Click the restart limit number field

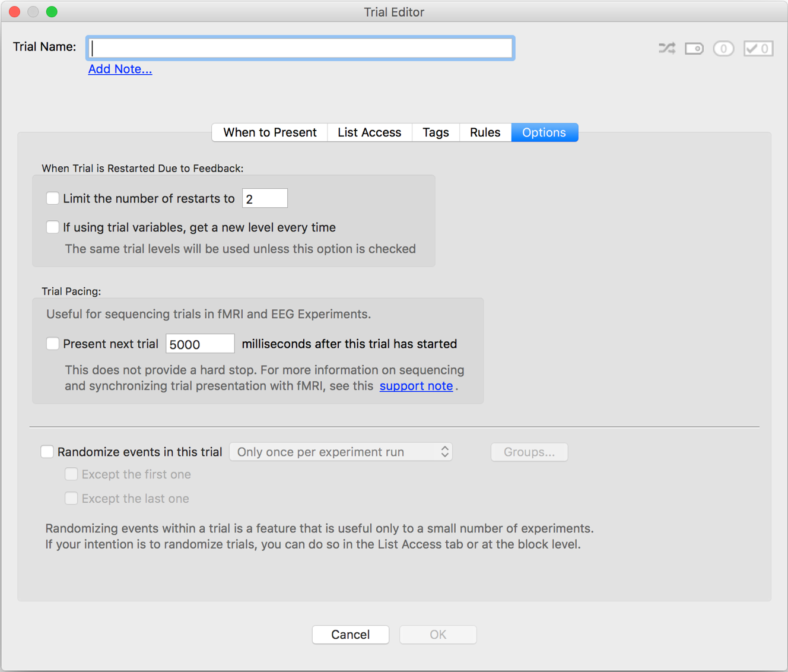(265, 199)
